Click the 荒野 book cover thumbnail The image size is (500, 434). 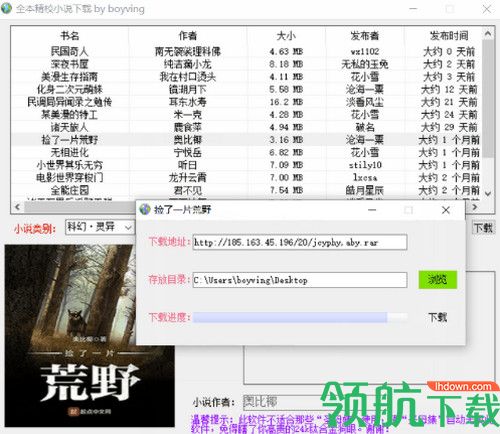[x=89, y=336]
